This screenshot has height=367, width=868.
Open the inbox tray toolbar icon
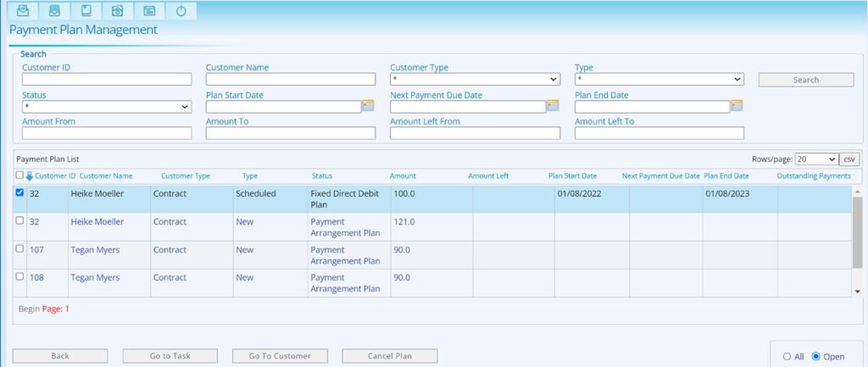point(55,10)
